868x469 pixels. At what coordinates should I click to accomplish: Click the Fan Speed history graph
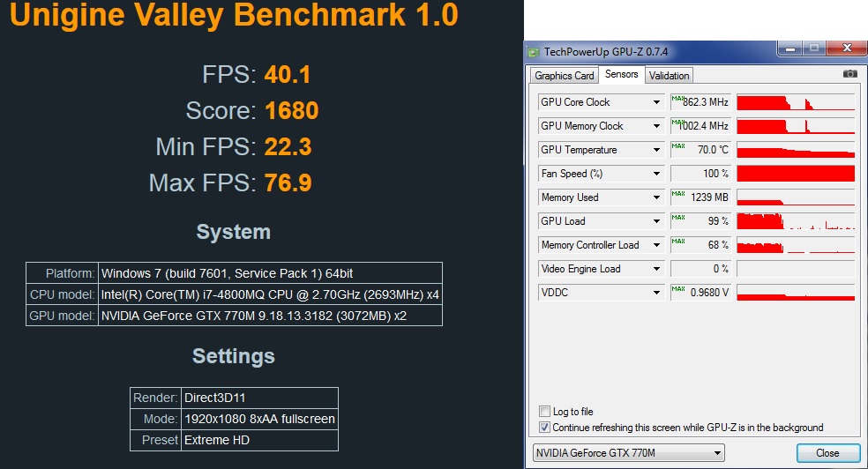tap(796, 174)
